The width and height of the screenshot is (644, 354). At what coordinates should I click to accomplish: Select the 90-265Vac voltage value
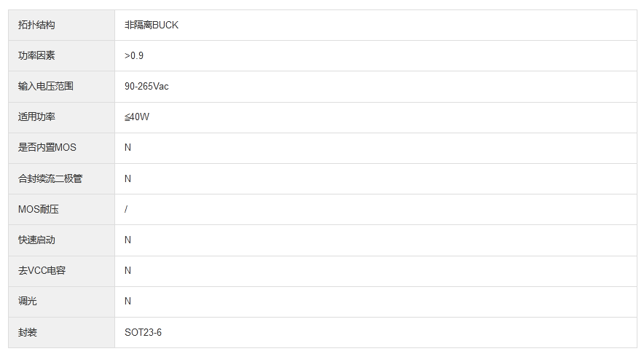coord(146,86)
